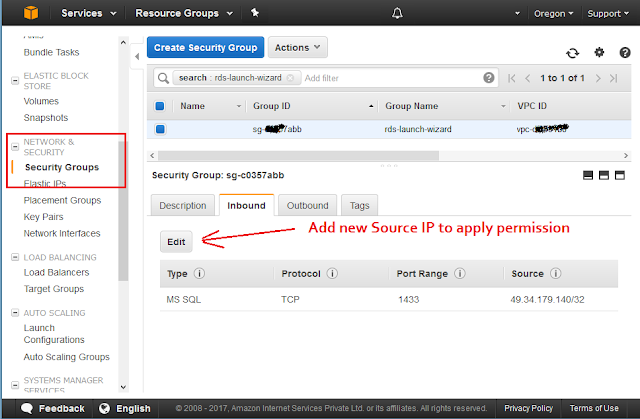Open Security Groups in sidebar
Viewport: 640px width, 419px height.
point(62,167)
